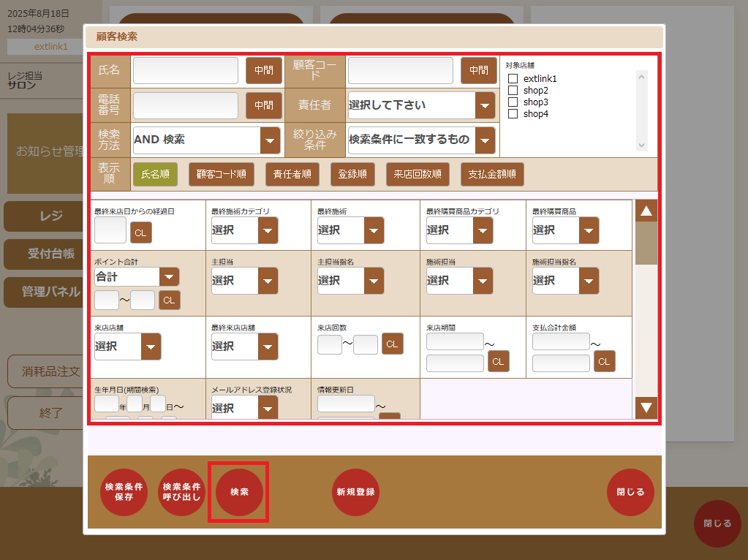Open 新規登録 to register a new customer
The height and width of the screenshot is (560, 748).
click(x=355, y=492)
